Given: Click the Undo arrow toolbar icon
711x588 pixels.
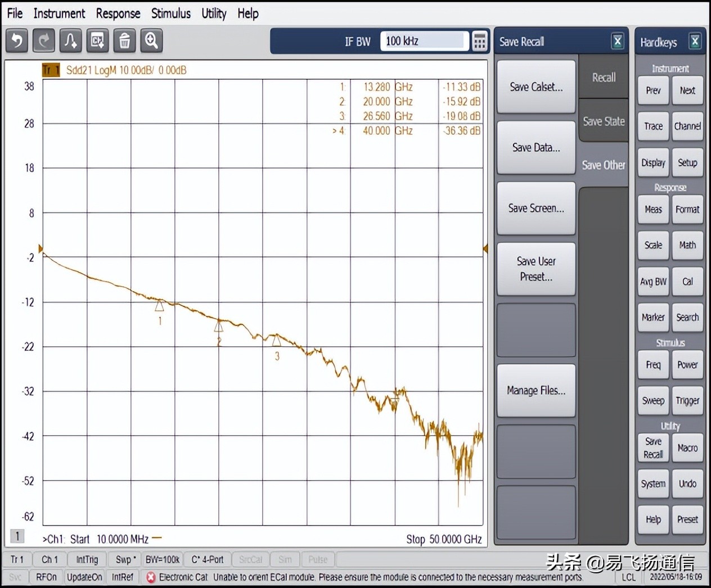Looking at the screenshot, I should tap(17, 41).
